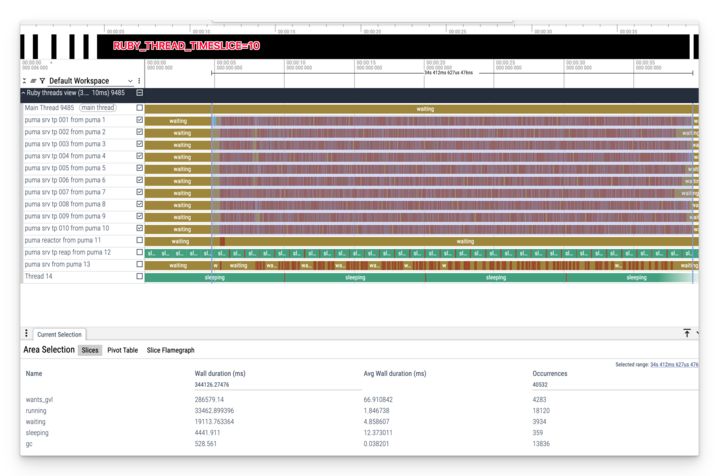Screen dimensions: 719x476
Task: Toggle the Ruby threads view group select box
Action: [x=139, y=93]
